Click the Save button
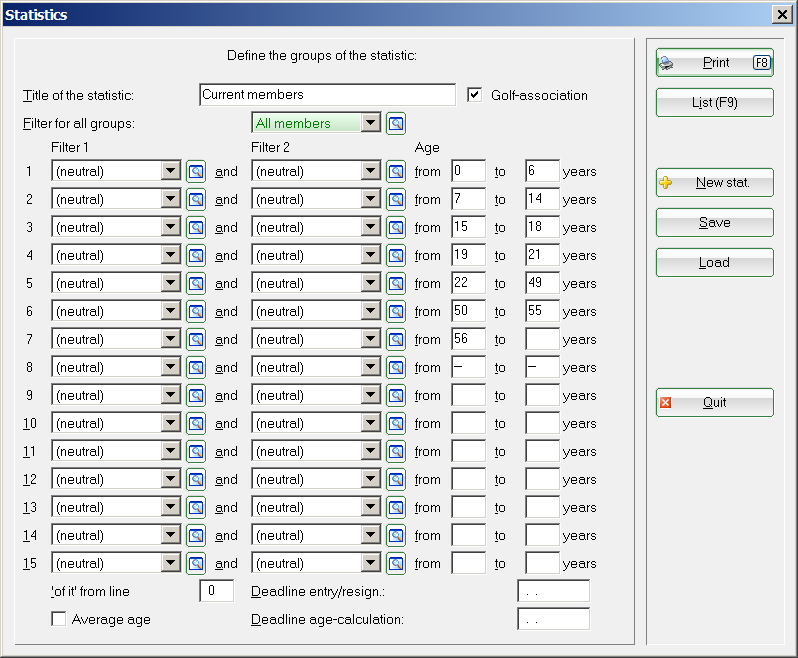The image size is (798, 658). [714, 223]
